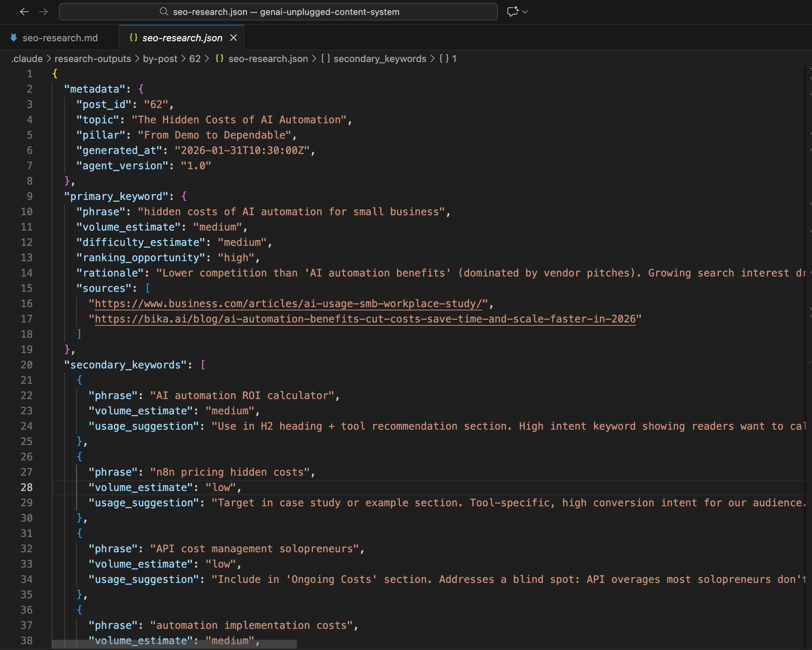Switch to the seo-research.md tab
The height and width of the screenshot is (650, 812).
tap(60, 38)
